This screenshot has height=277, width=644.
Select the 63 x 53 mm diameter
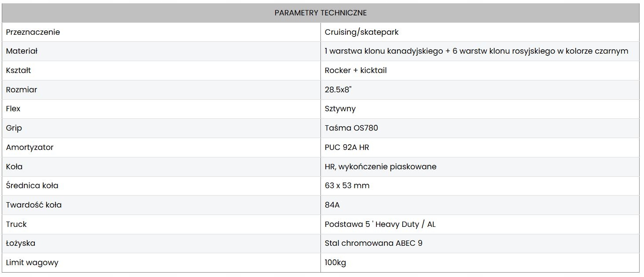point(347,186)
